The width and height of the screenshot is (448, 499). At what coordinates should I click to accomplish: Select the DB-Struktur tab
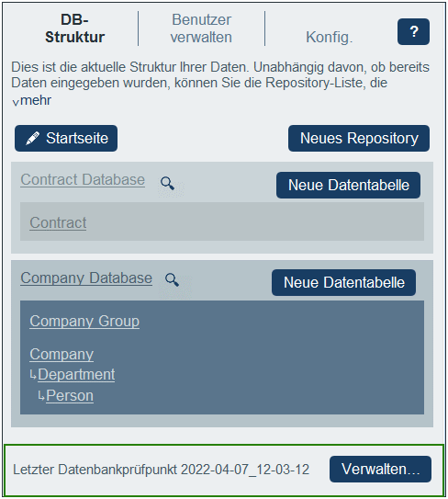pos(74,28)
